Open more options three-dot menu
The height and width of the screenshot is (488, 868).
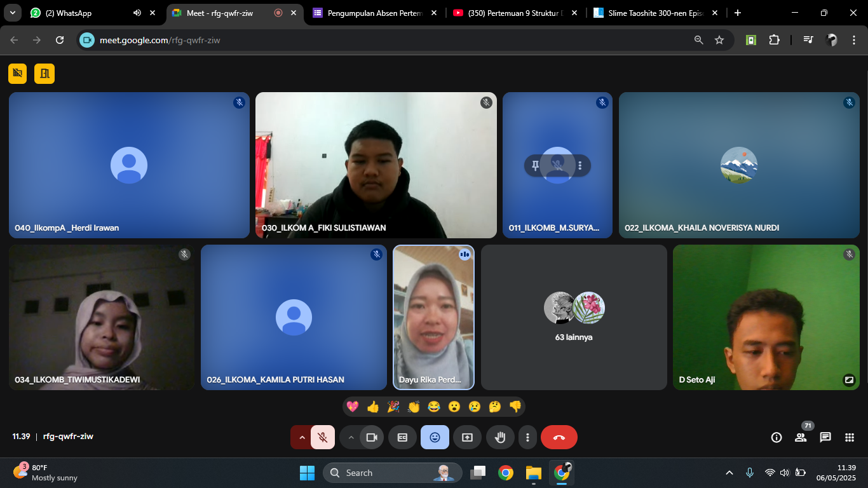coord(527,437)
